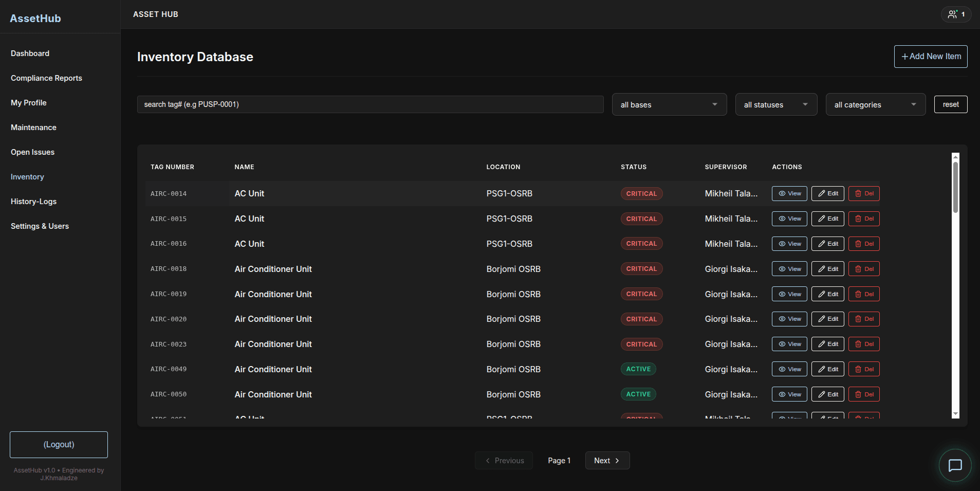Image resolution: width=980 pixels, height=491 pixels.
Task: View item AIRC-0016
Action: coord(789,244)
